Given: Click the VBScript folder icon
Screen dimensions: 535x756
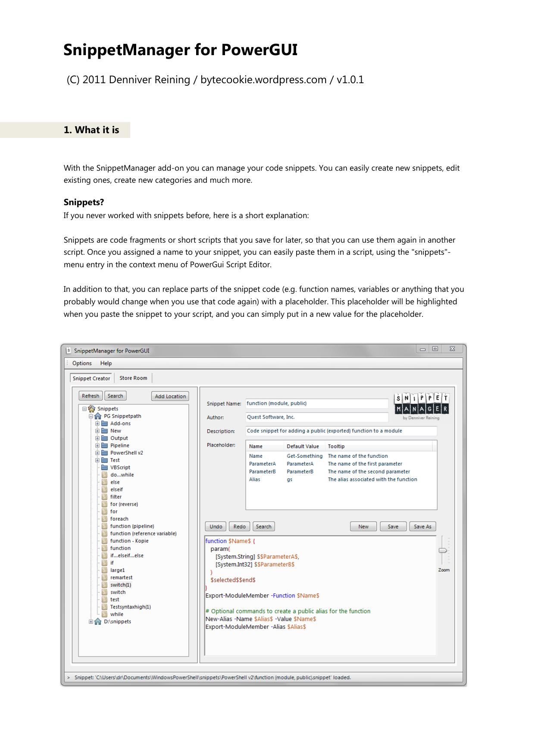Looking at the screenshot, I should pos(104,467).
